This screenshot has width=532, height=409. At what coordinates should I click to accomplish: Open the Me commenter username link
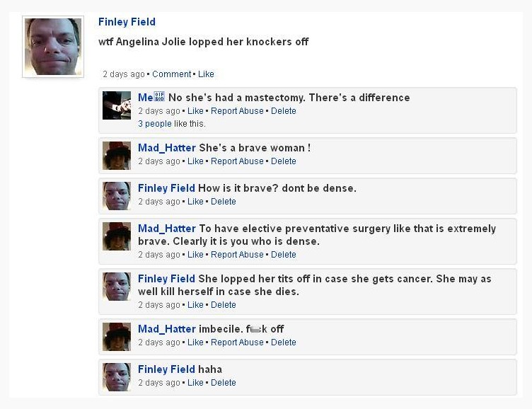(145, 98)
